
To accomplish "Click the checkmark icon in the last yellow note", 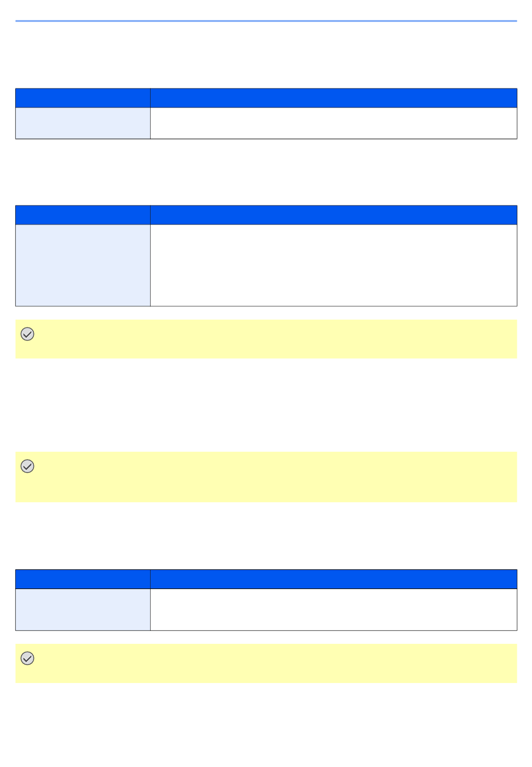I will point(27,658).
